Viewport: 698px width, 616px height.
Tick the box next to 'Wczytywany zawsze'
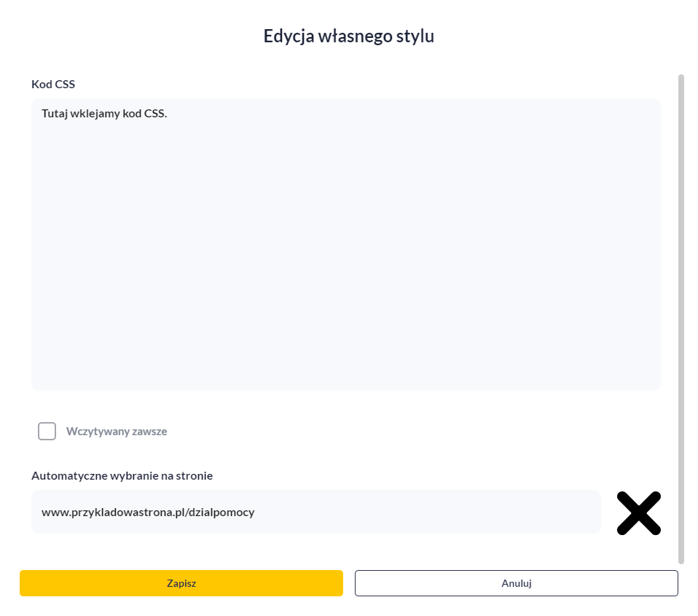47,431
